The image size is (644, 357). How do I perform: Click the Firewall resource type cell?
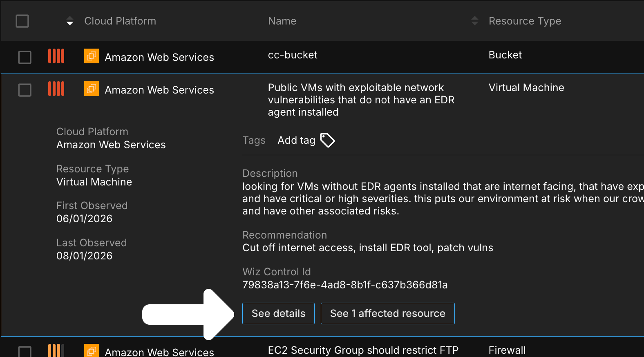tap(507, 350)
